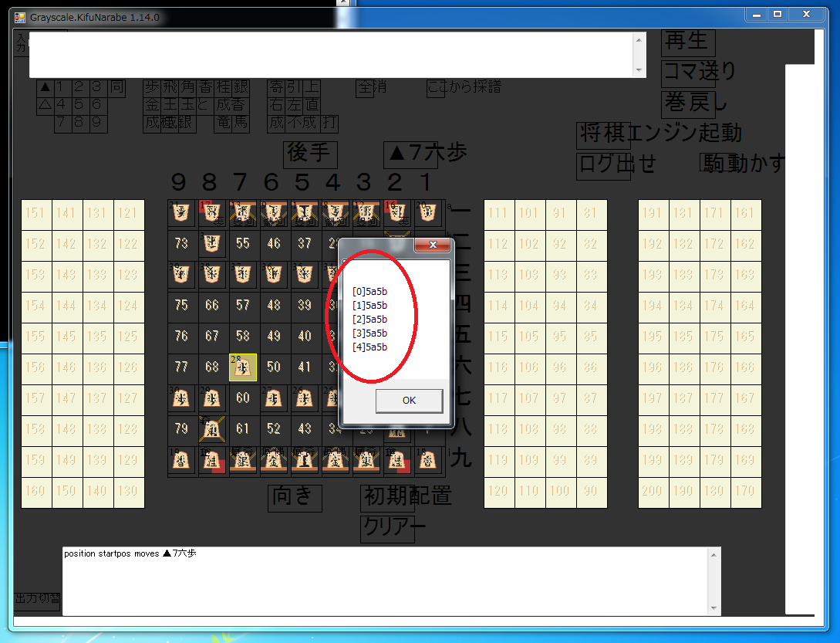Click keypad digit 9 in the number grid
The image size is (840, 643).
coord(96,123)
